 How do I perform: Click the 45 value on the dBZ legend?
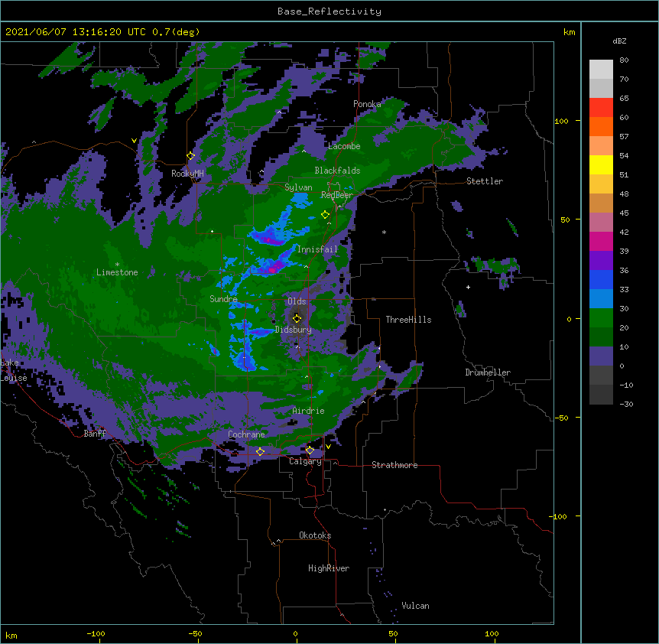[624, 213]
